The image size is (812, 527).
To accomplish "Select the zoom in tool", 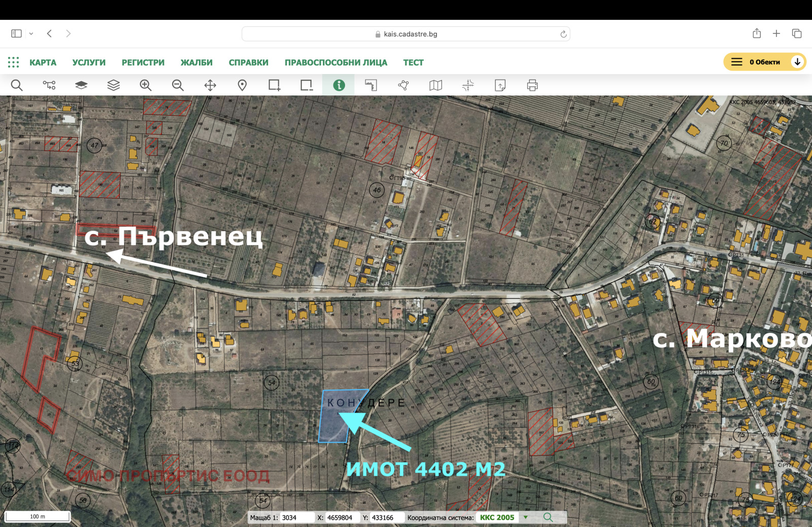I will point(146,85).
